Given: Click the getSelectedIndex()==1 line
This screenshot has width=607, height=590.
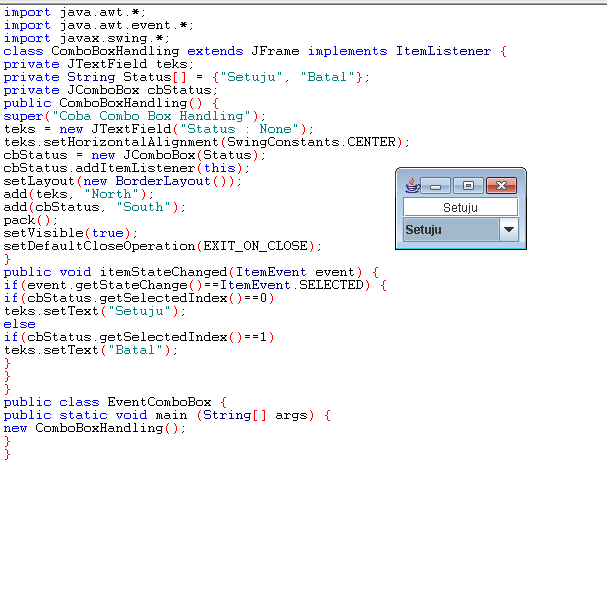Looking at the screenshot, I should pos(139,337).
